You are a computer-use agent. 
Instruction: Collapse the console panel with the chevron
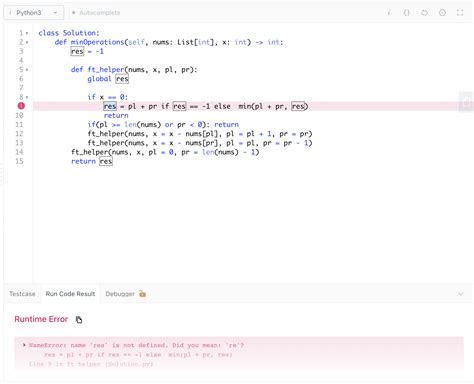coord(460,294)
